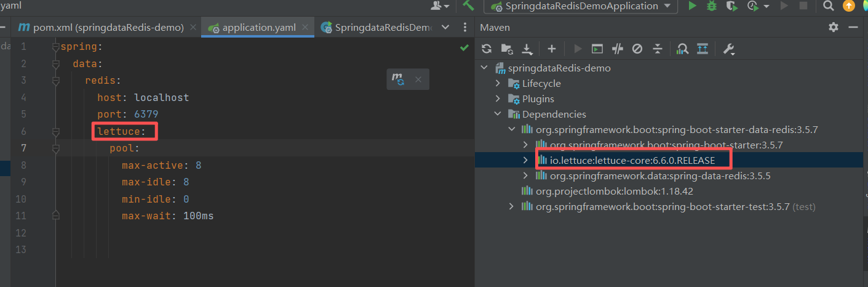
Task: Toggle fold end marker at max-wait line
Action: (x=56, y=216)
